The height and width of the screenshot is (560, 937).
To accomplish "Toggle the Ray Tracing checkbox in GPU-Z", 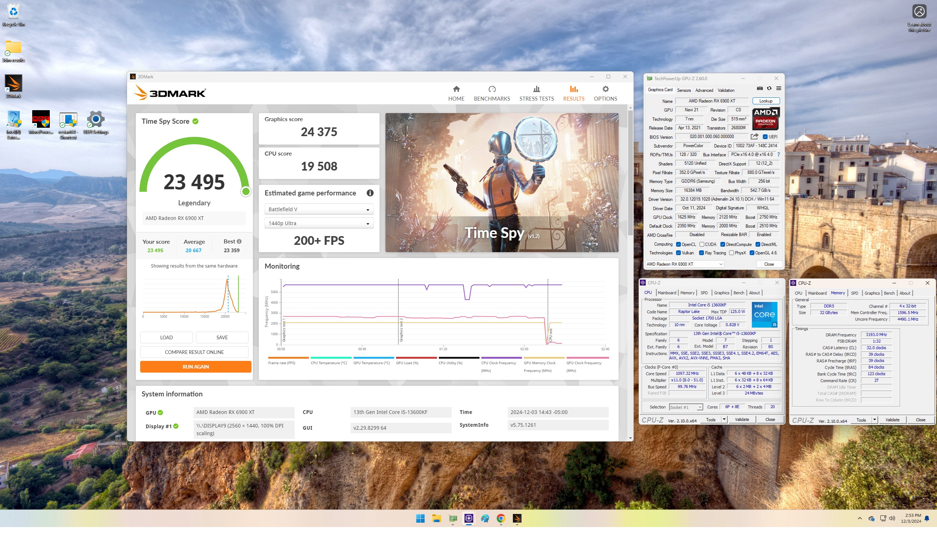I will 701,253.
